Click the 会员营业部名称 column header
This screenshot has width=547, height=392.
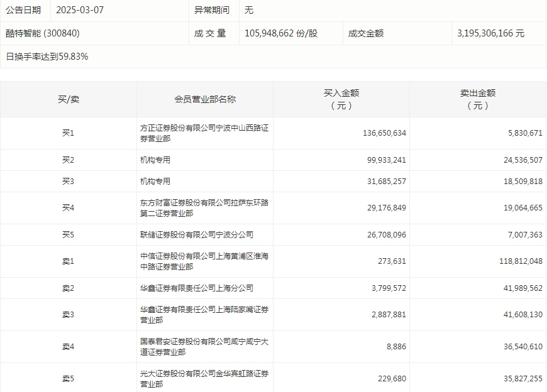205,99
